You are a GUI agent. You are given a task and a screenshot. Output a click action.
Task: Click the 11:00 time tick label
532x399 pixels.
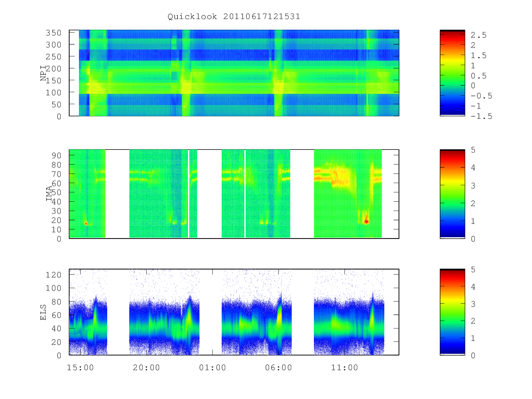point(344,368)
